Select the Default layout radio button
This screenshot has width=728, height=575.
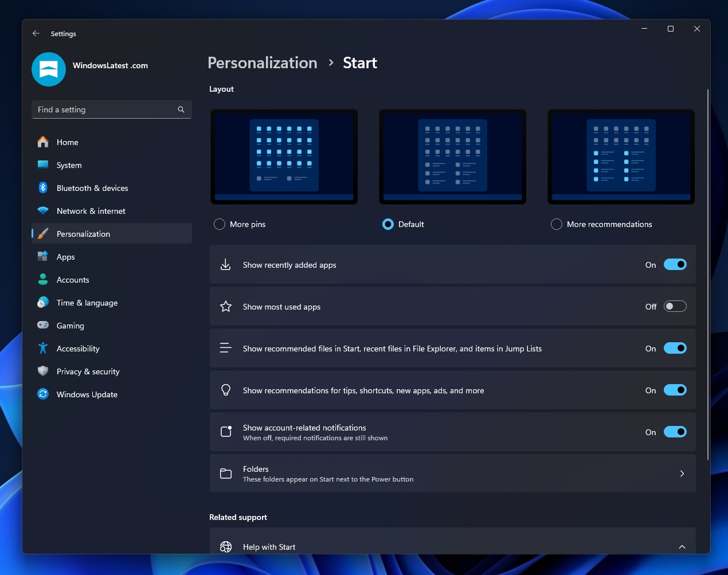(x=388, y=224)
